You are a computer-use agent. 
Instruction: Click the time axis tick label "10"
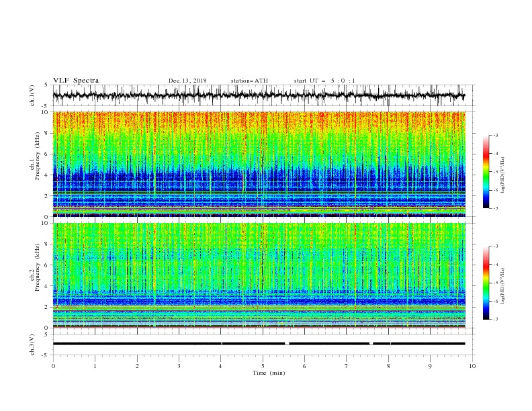pyautogui.click(x=472, y=366)
